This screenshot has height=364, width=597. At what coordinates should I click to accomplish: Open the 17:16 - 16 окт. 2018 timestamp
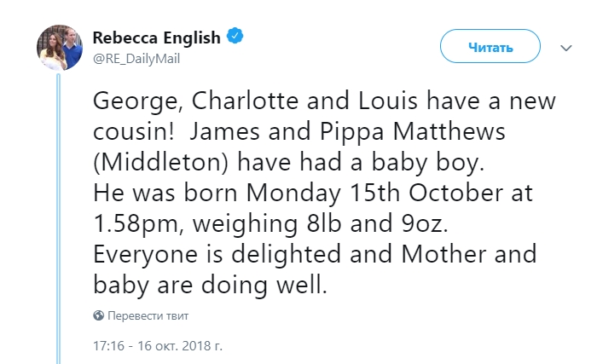click(158, 347)
